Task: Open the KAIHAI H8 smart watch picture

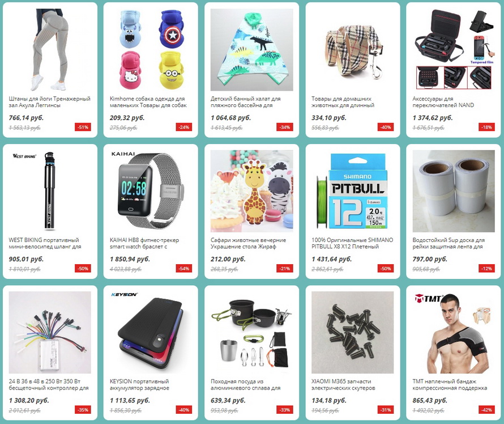Action: tap(151, 191)
